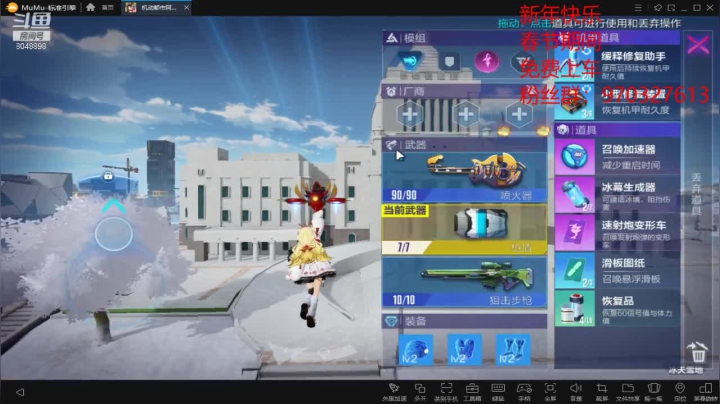This screenshot has height=404, width=720.
Task: Toggle 全屏 fullscreen mode
Action: (550, 392)
